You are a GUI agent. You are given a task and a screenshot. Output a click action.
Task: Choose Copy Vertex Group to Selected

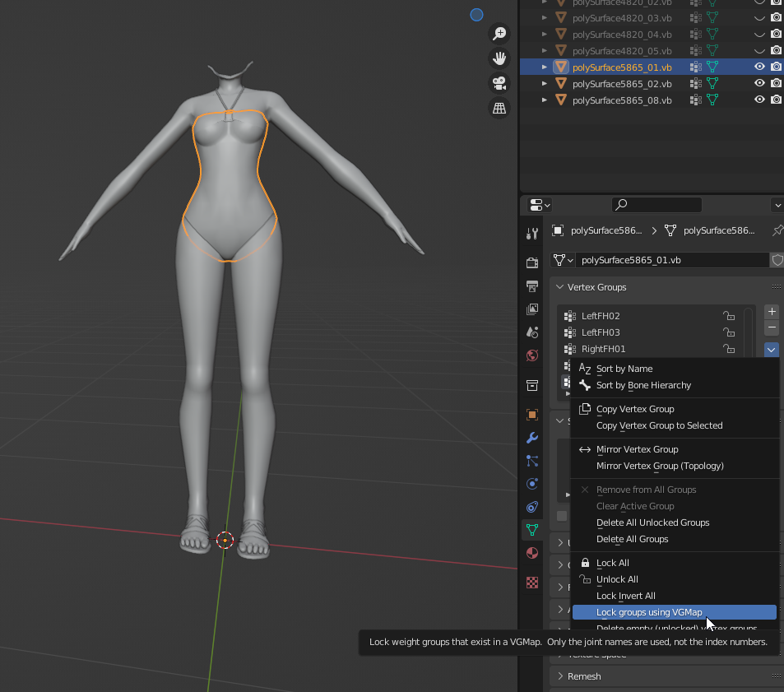coord(675,425)
